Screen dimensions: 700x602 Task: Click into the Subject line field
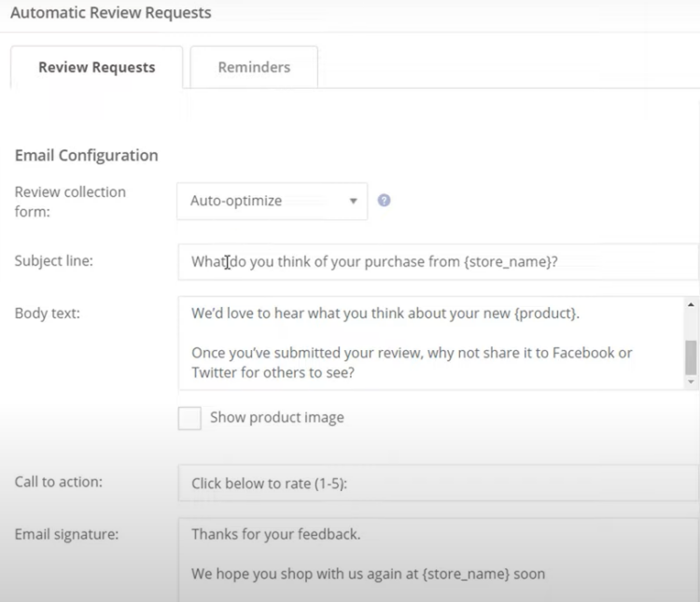tap(439, 261)
